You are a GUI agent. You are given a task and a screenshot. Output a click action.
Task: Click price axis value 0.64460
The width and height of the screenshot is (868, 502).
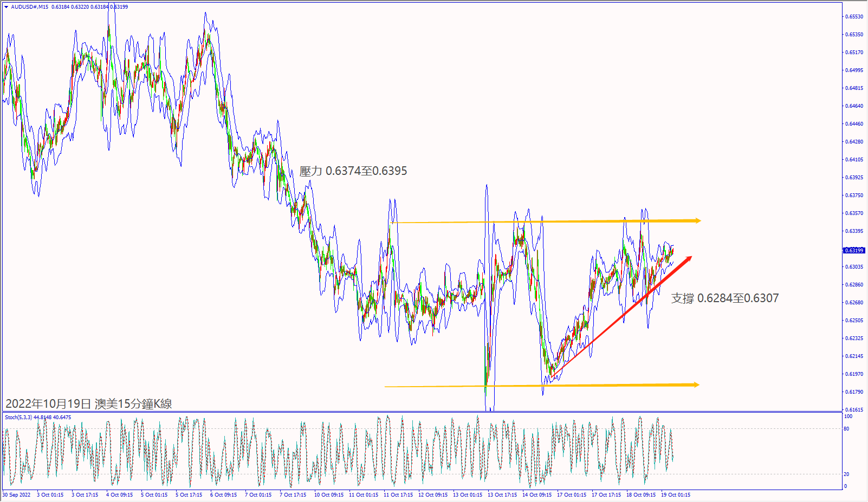(x=854, y=124)
